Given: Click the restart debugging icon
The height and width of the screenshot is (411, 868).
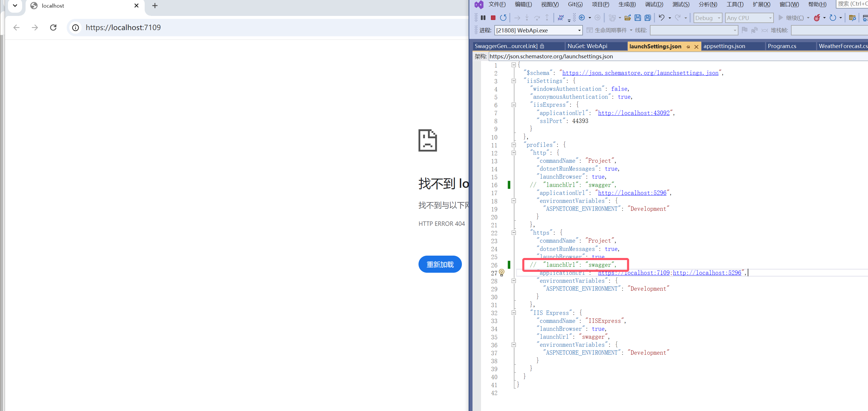Looking at the screenshot, I should click(503, 18).
